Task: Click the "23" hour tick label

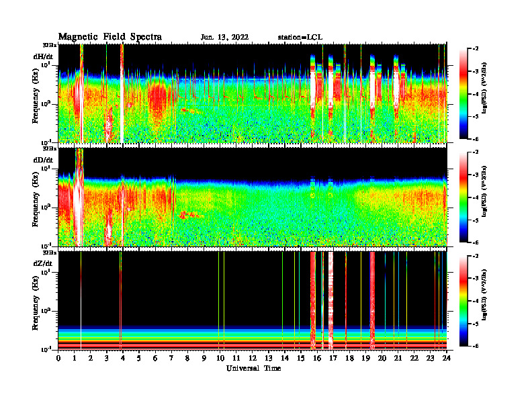Action: (430, 358)
